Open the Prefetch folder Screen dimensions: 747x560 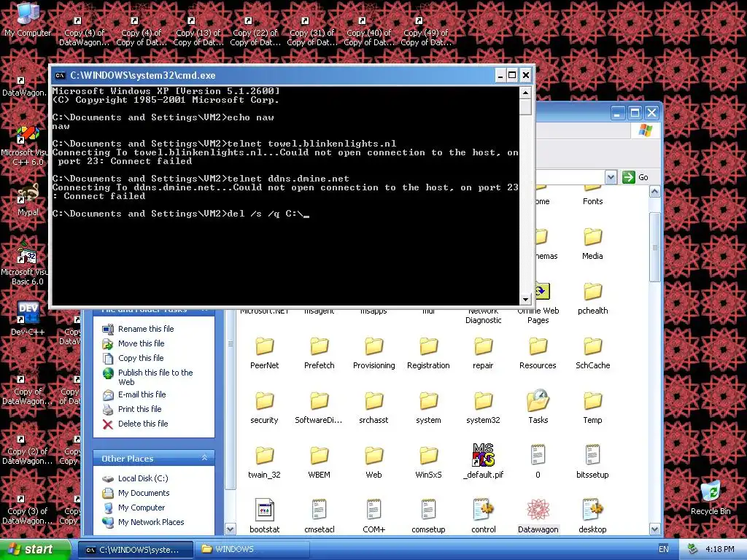tap(320, 352)
